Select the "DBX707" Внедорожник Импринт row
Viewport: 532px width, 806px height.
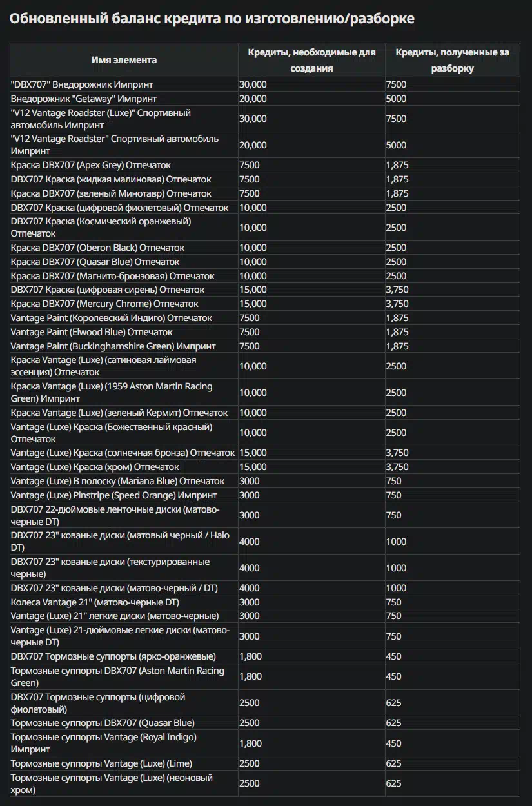coord(266,84)
